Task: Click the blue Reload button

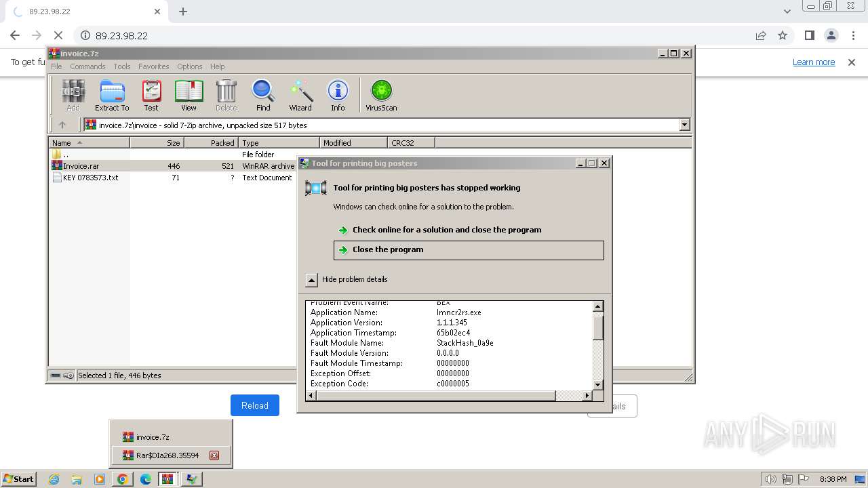Action: (x=255, y=405)
